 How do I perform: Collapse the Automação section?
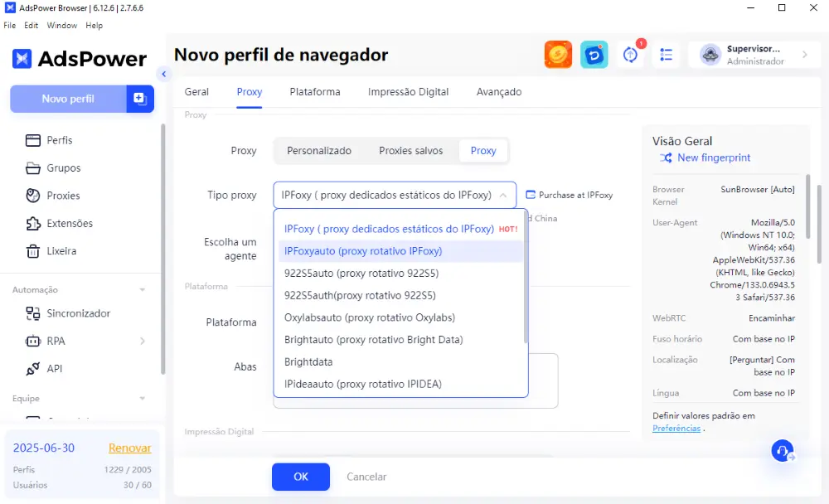click(x=143, y=290)
